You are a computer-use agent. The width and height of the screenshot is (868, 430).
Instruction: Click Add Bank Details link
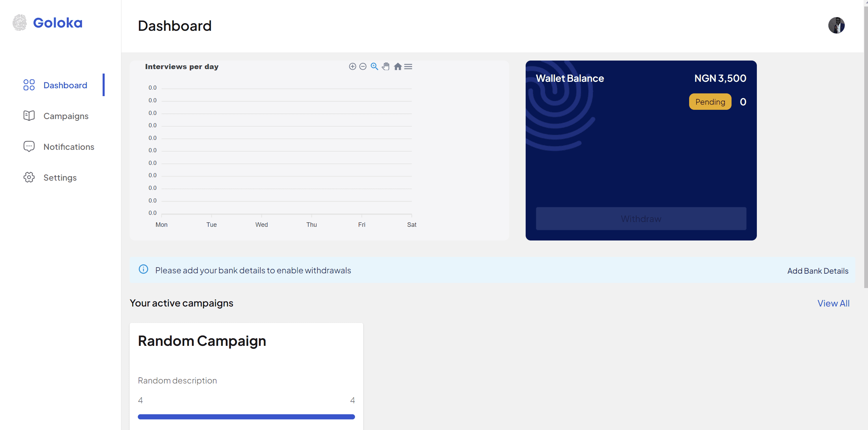(x=818, y=271)
